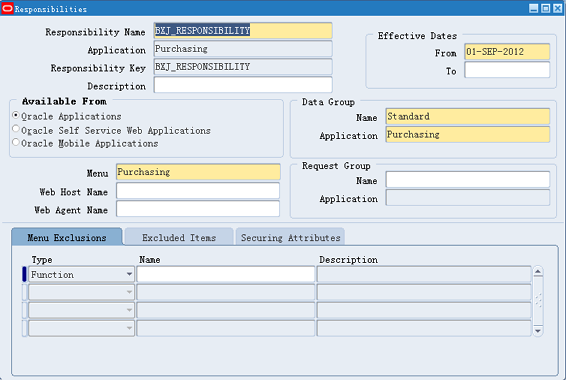This screenshot has width=566, height=380.
Task: Click the second row Name cell in exclusions
Action: (226, 292)
